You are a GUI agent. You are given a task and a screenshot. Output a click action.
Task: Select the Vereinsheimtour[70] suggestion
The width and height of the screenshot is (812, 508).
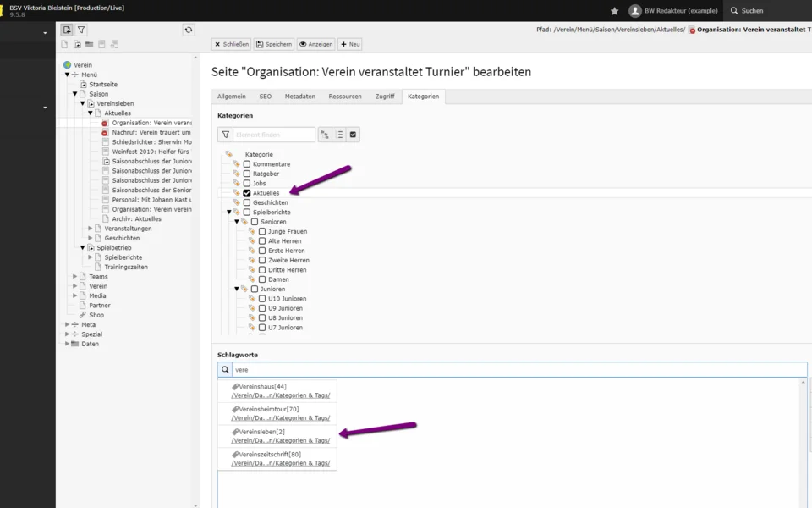[x=277, y=414]
